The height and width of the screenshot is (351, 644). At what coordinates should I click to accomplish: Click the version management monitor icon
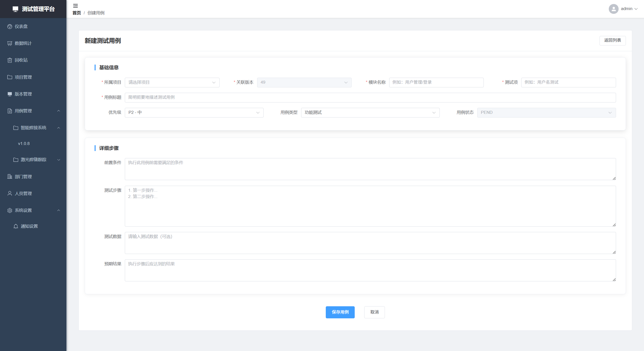(10, 94)
